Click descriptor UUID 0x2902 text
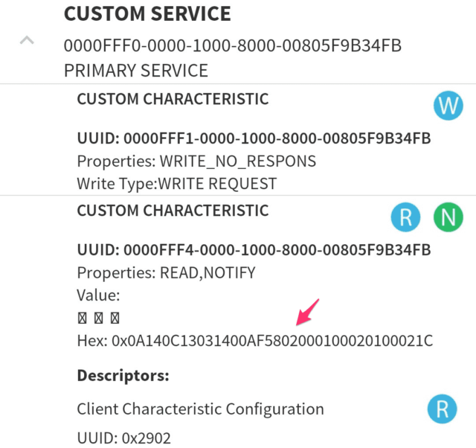Viewport: 476px width, 448px height. pos(124,438)
